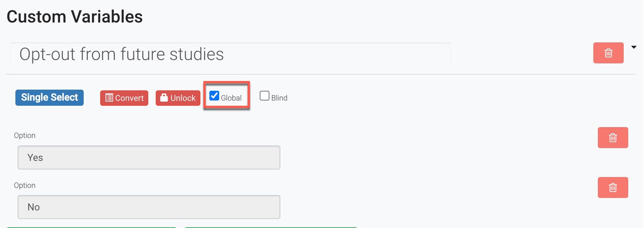Image resolution: width=644 pixels, height=228 pixels.
Task: Click the Blind label text
Action: pos(279,98)
